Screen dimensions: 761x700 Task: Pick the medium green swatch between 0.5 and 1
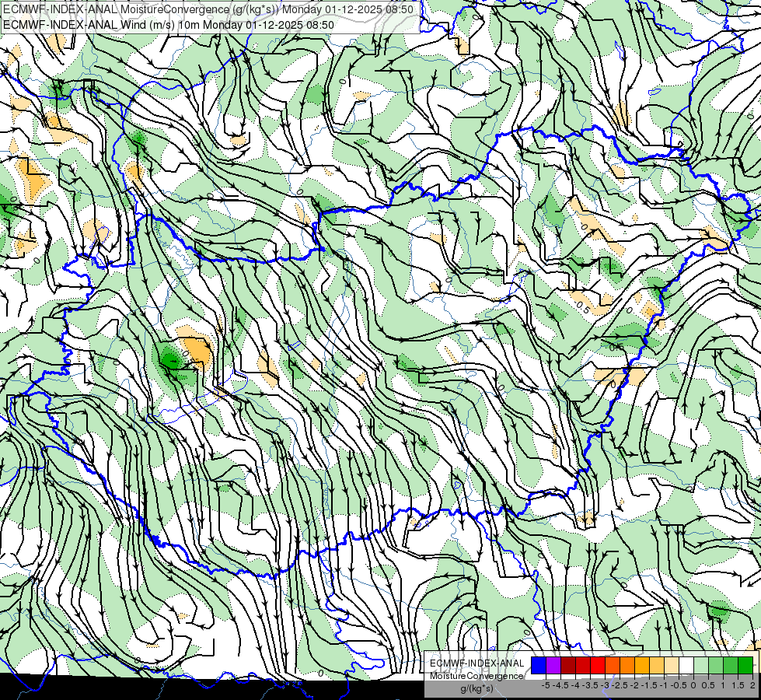[x=716, y=665]
